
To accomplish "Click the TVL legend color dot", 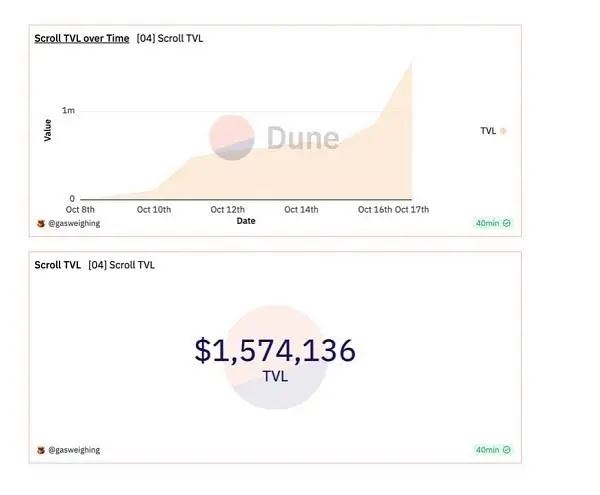I will click(x=503, y=130).
